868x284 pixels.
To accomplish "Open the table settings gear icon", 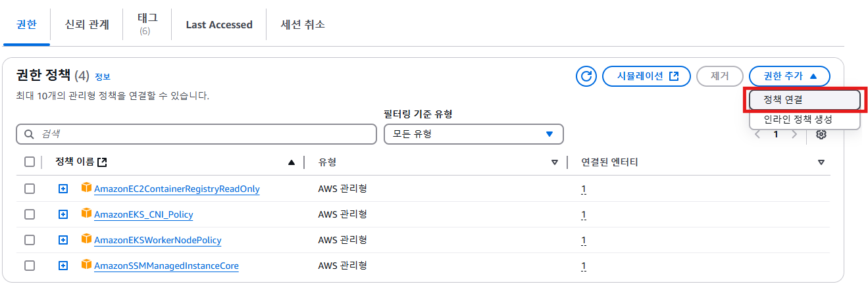I will pyautogui.click(x=821, y=134).
